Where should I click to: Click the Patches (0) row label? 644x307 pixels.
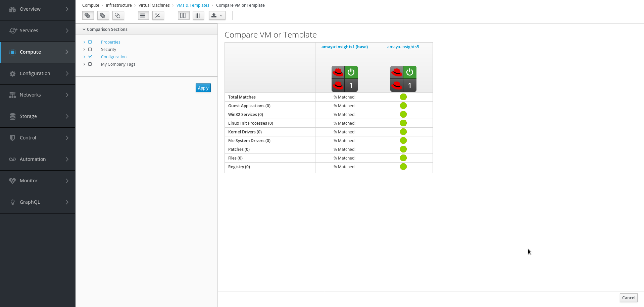coord(239,149)
